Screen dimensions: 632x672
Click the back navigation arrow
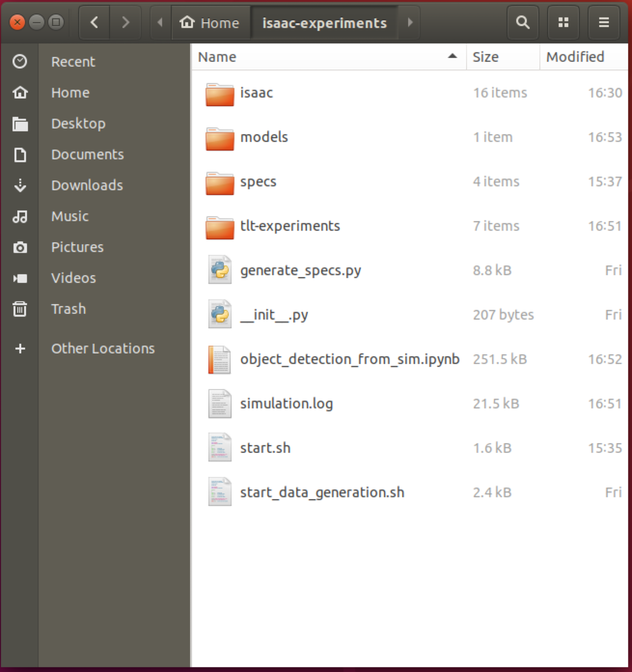coord(95,22)
